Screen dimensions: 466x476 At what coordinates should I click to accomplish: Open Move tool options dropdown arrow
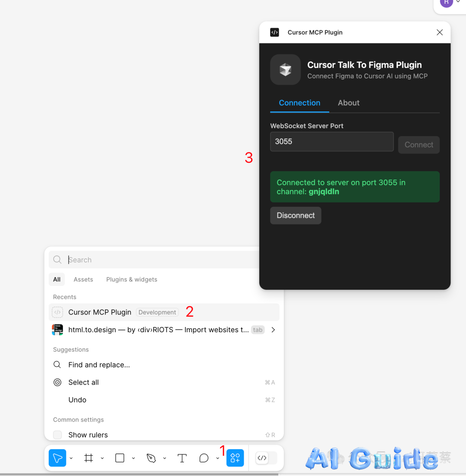click(x=71, y=458)
